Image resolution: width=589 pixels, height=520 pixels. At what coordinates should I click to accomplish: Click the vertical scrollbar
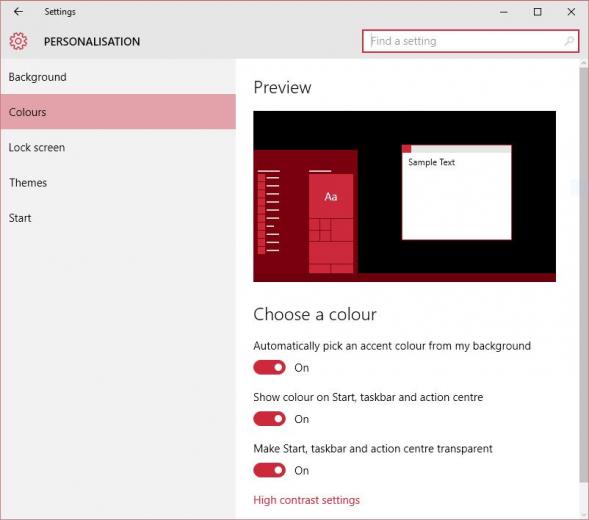(x=583, y=274)
